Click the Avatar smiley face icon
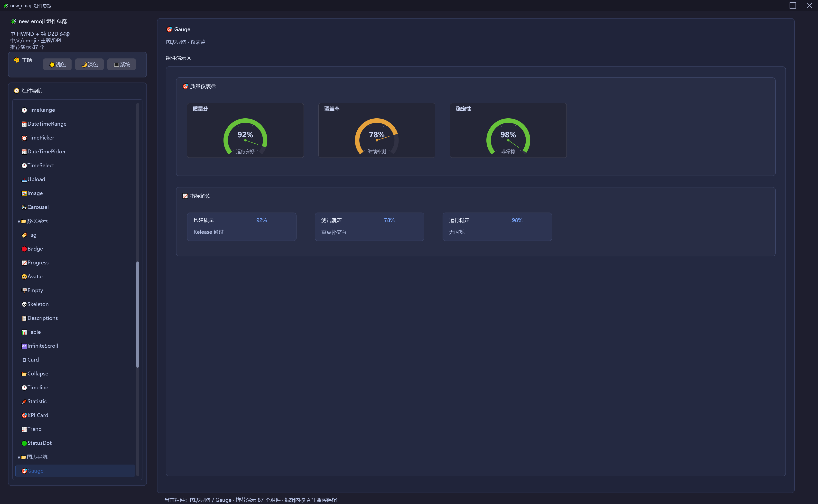This screenshot has width=818, height=504. pyautogui.click(x=24, y=277)
